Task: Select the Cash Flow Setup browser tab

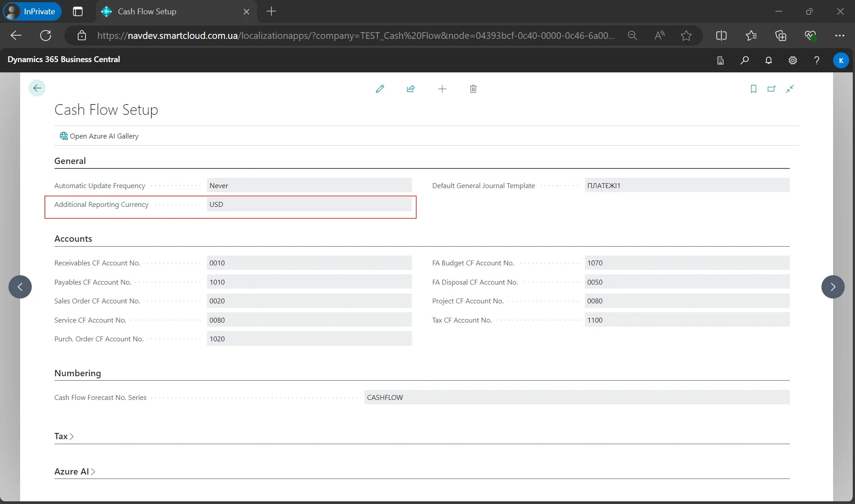Action: [x=147, y=12]
